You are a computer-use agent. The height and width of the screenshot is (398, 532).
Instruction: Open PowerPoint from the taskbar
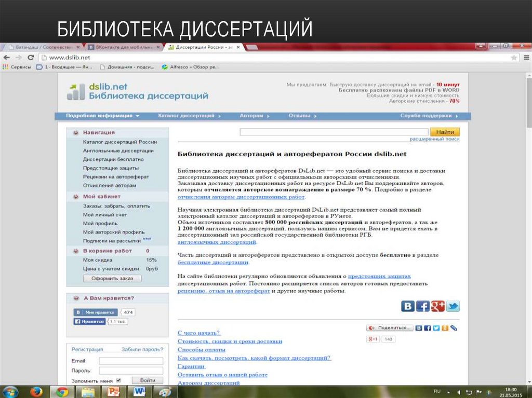[113, 392]
